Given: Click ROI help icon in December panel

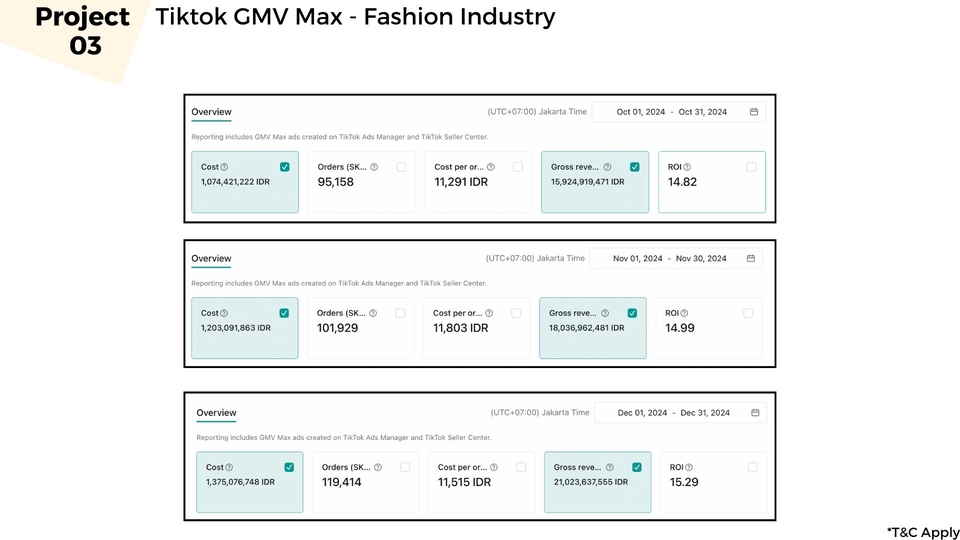Looking at the screenshot, I should tap(689, 467).
